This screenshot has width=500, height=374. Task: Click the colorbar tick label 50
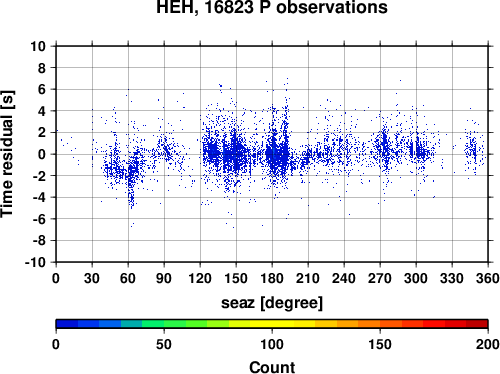(164, 344)
